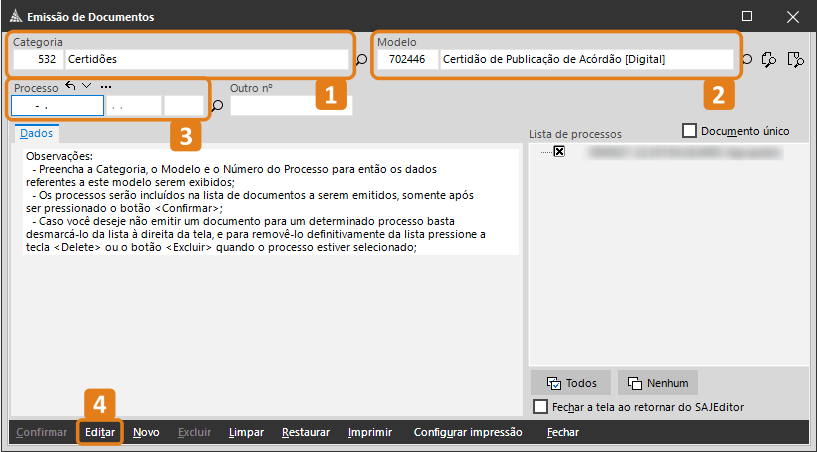Enable the Documento único checkbox

(689, 131)
